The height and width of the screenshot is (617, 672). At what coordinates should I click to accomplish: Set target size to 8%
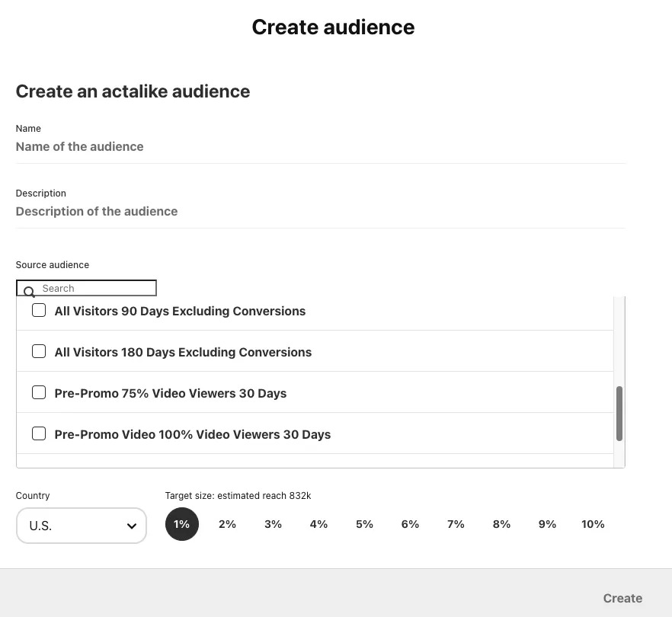[x=501, y=525]
